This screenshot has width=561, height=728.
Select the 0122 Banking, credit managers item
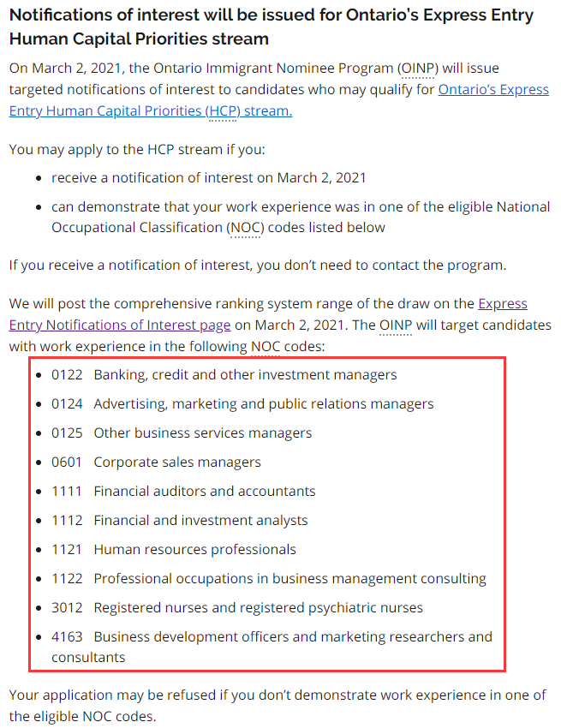(x=224, y=375)
